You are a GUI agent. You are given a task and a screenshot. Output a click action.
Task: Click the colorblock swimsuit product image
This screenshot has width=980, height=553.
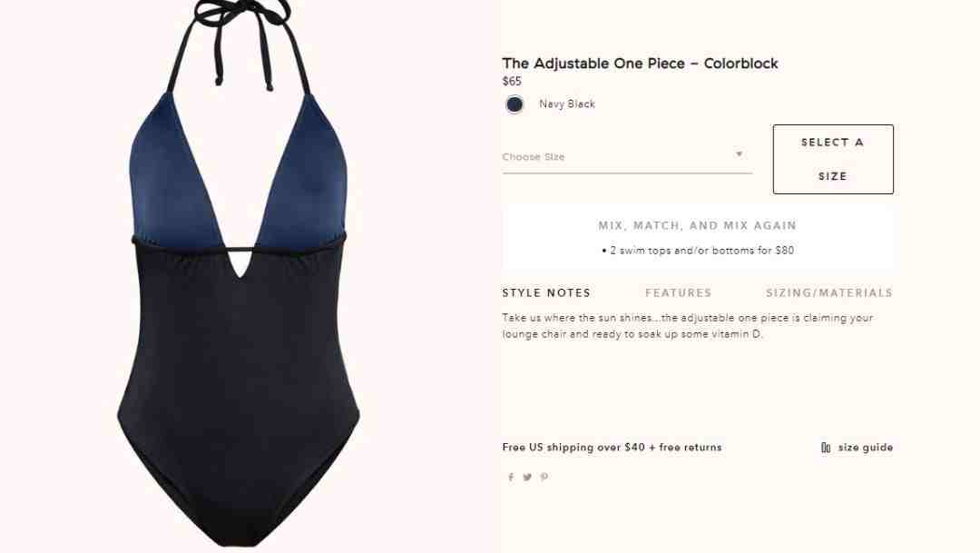pyautogui.click(x=238, y=275)
